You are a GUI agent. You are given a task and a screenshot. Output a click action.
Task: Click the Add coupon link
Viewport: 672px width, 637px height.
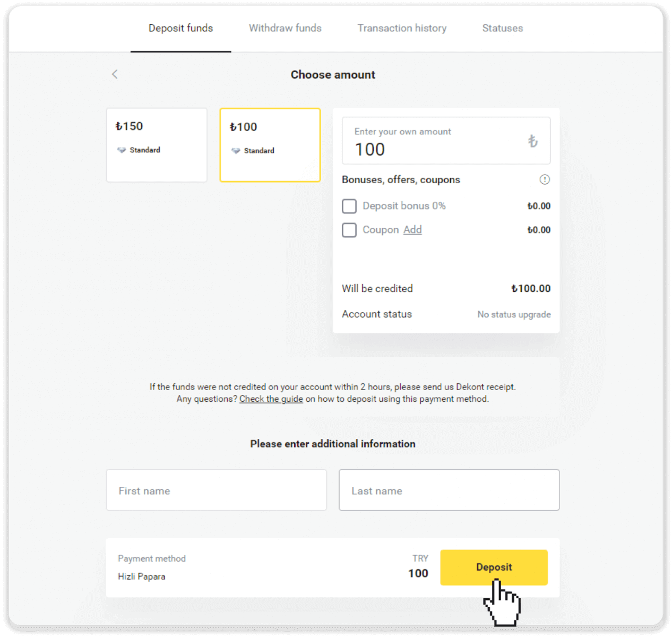412,230
